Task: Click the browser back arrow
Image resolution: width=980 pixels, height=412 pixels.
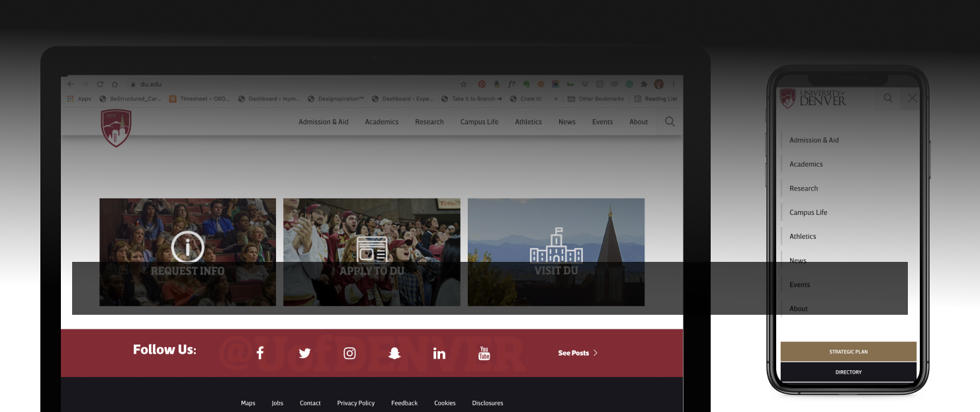Action: tap(71, 84)
